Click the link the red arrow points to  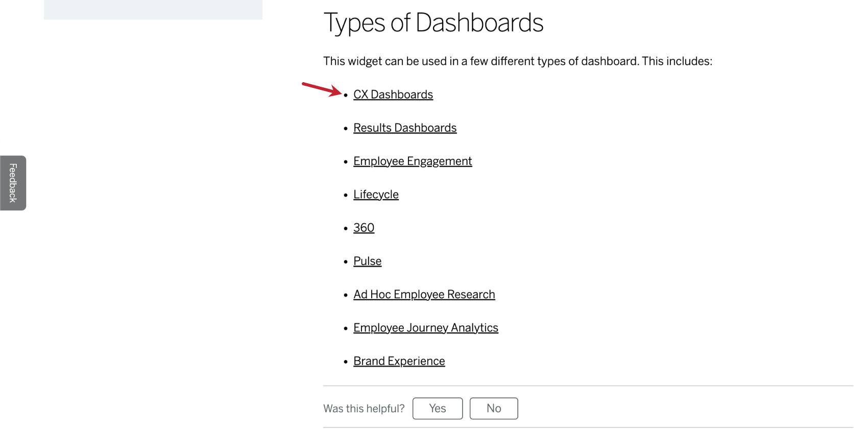(x=393, y=94)
